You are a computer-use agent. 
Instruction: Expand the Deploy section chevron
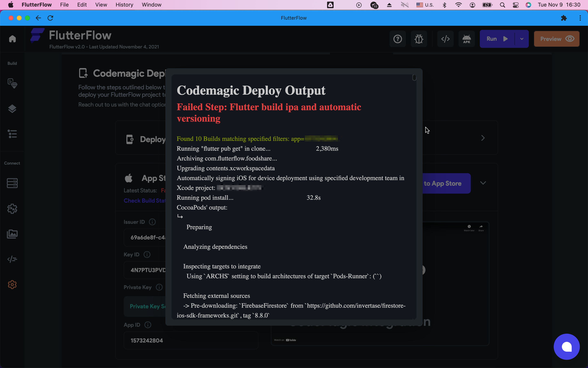tap(483, 138)
